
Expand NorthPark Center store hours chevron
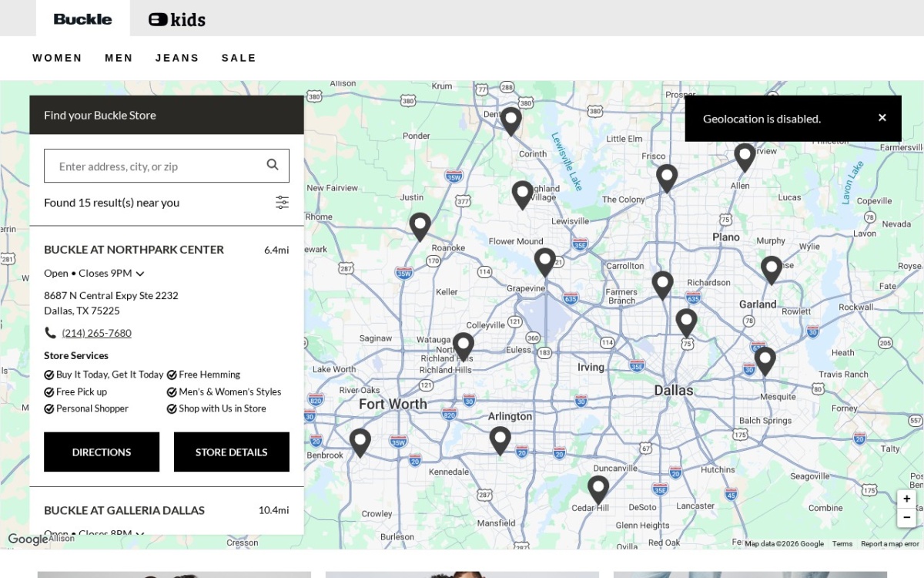140,274
